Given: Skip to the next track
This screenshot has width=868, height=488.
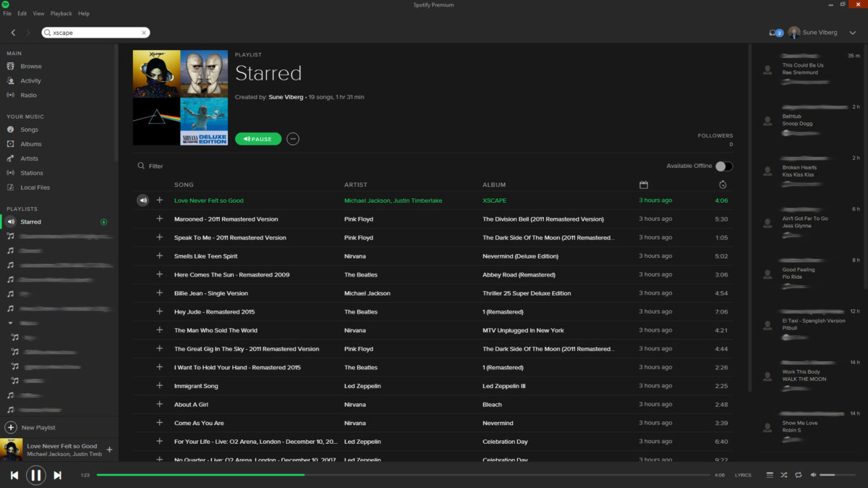Looking at the screenshot, I should coord(58,475).
